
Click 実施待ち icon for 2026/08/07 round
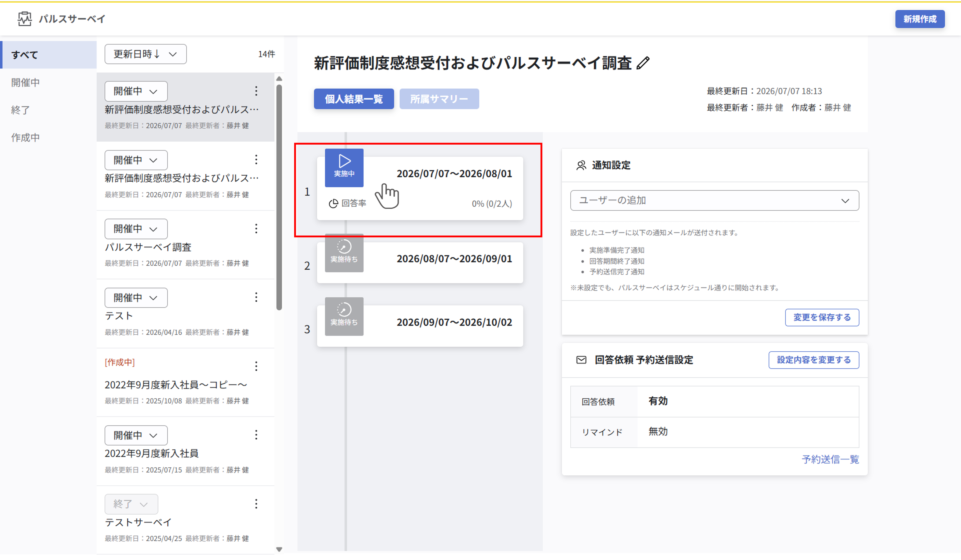point(344,253)
